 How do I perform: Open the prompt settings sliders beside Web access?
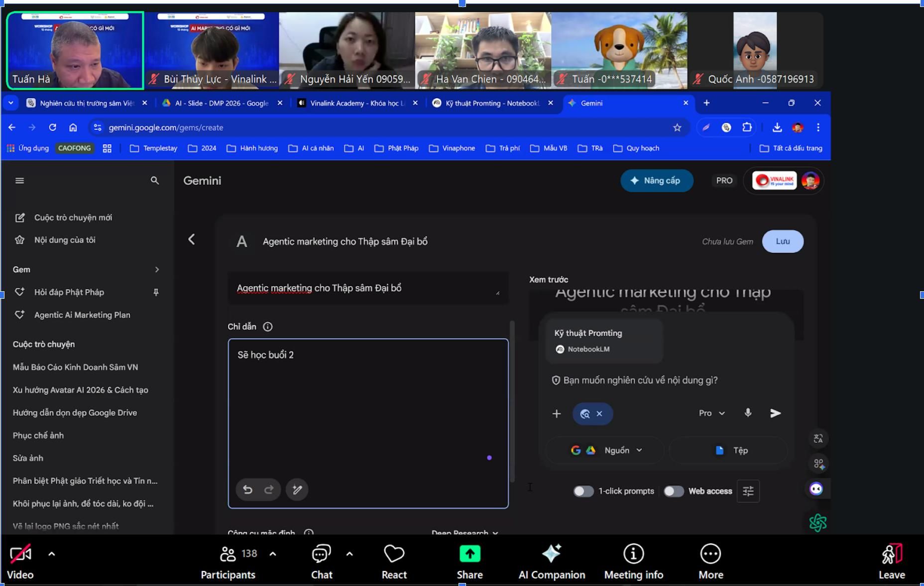[748, 491]
